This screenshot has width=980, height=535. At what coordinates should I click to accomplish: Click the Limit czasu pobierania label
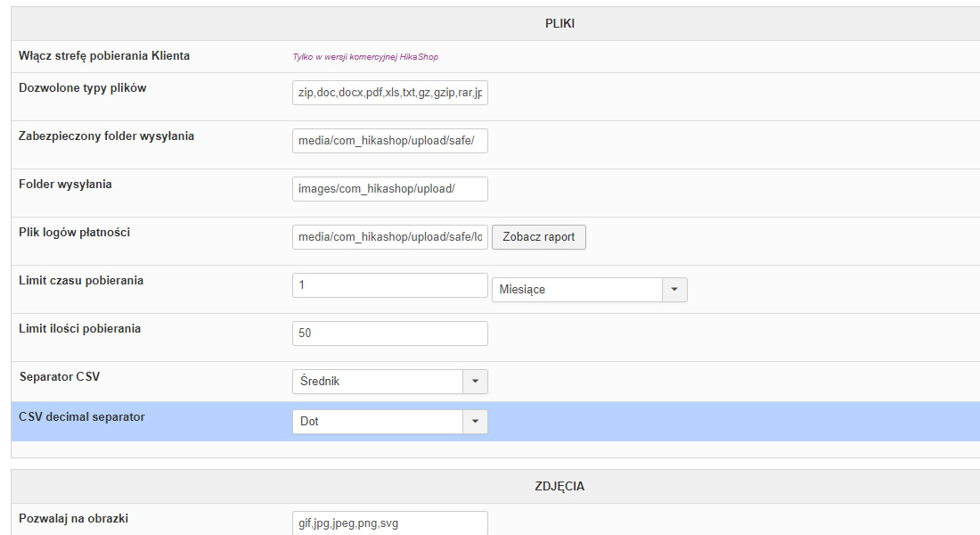coord(81,280)
